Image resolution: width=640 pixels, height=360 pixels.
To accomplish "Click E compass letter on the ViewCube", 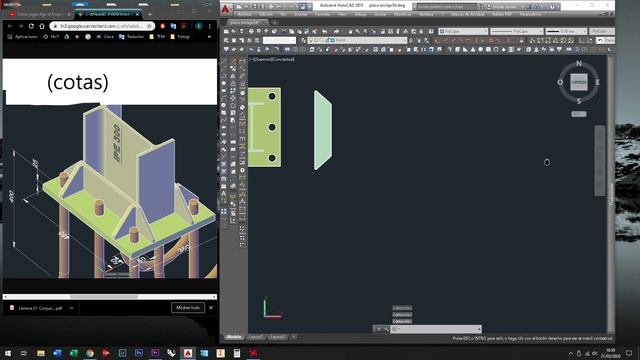I will point(598,82).
